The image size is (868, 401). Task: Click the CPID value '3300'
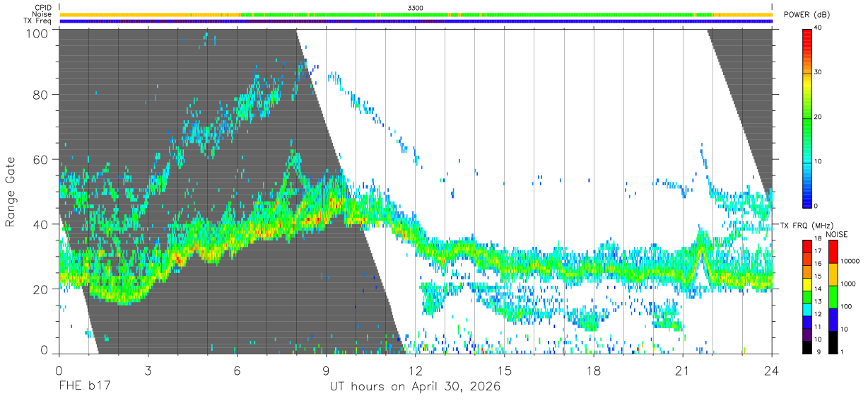(416, 7)
